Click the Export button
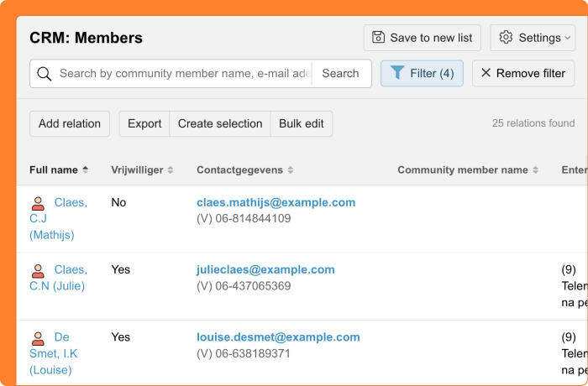This screenshot has width=588, height=386. 144,123
